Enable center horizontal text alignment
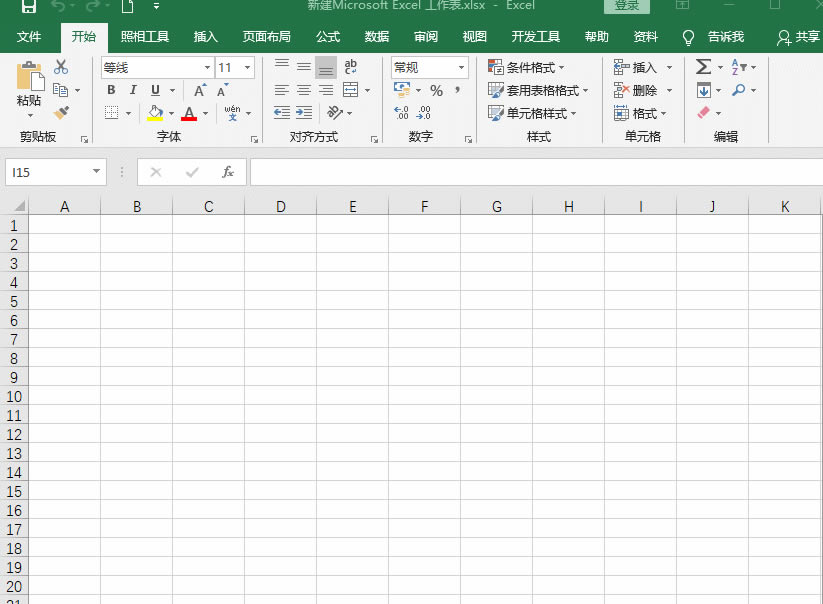Image resolution: width=823 pixels, height=604 pixels. click(x=303, y=90)
